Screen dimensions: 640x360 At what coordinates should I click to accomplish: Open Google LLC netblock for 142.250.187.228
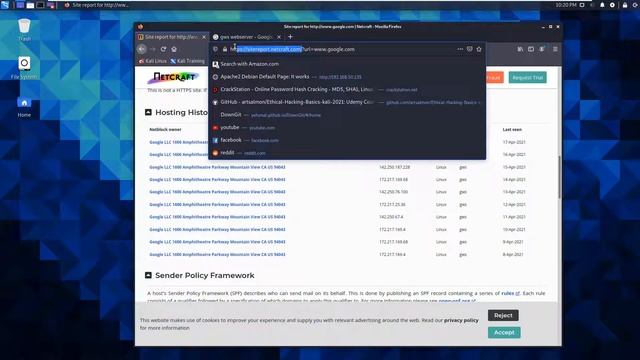(217, 167)
